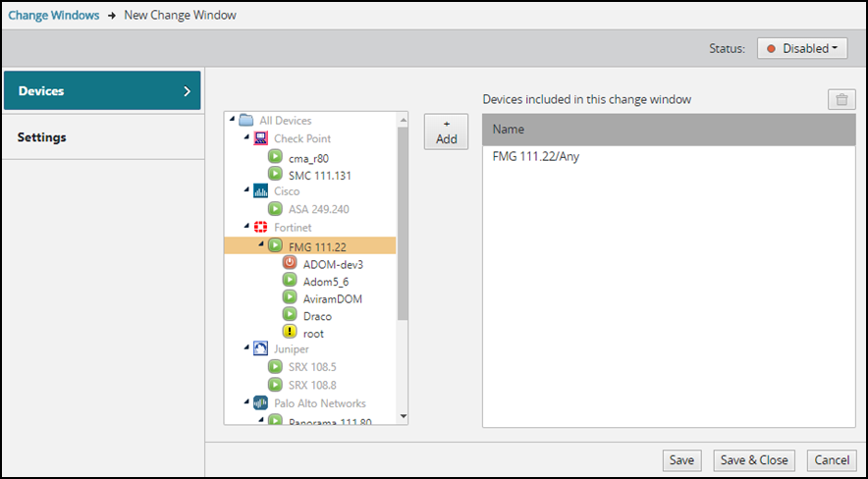This screenshot has width=868, height=479.
Task: Click the Juniper vendor icon
Action: point(260,349)
